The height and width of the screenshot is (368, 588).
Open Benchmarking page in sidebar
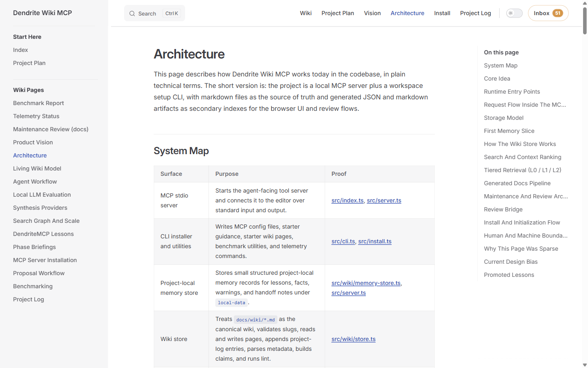(33, 286)
